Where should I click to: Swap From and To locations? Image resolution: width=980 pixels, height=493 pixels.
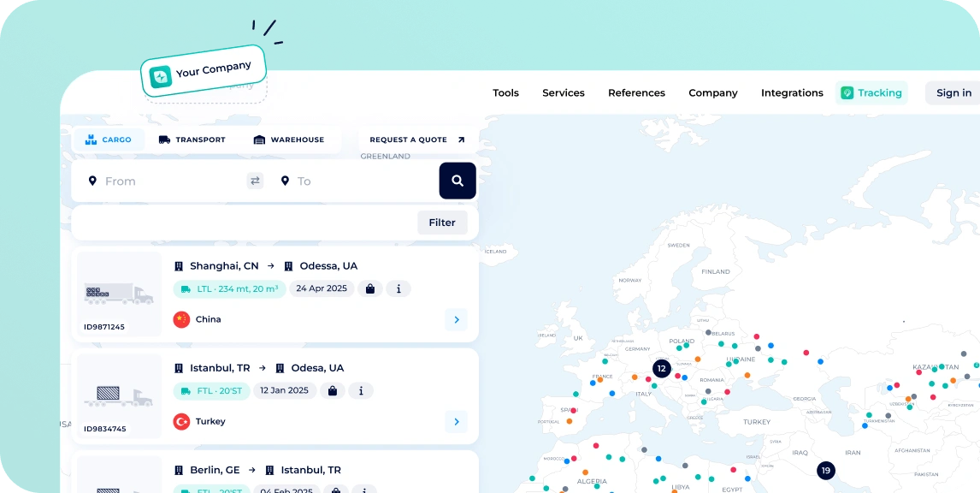point(255,181)
